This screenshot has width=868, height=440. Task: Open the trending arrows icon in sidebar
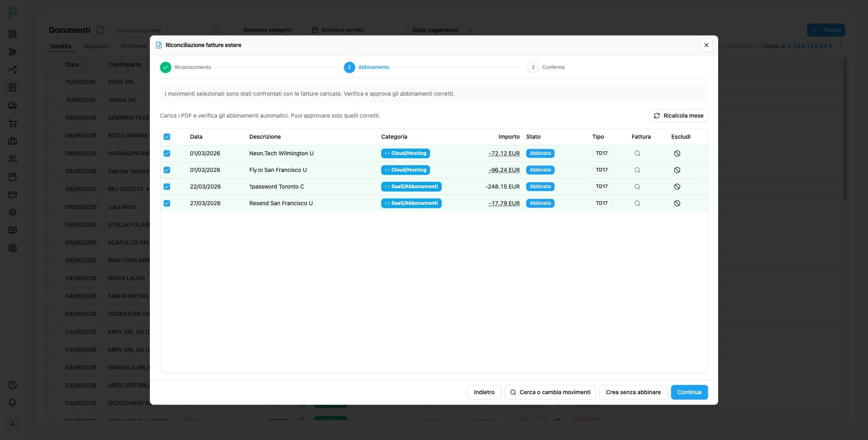click(x=13, y=70)
